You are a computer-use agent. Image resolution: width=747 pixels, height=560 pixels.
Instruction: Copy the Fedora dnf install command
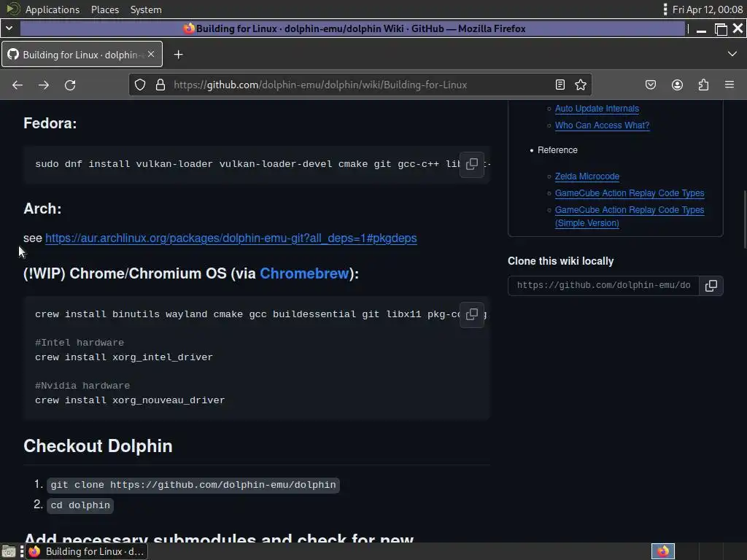(472, 164)
